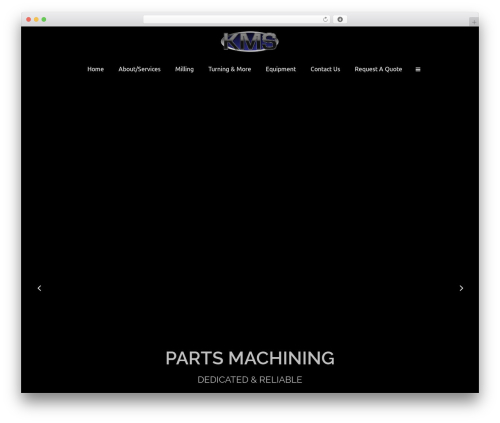This screenshot has height=423, width=500.
Task: Open the Home menu item
Action: point(96,69)
